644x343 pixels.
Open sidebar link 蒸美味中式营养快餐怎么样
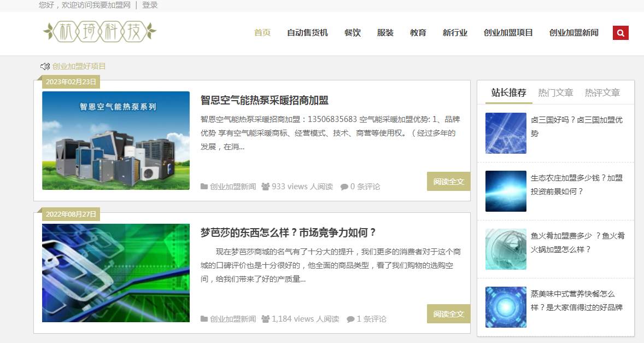(x=577, y=300)
